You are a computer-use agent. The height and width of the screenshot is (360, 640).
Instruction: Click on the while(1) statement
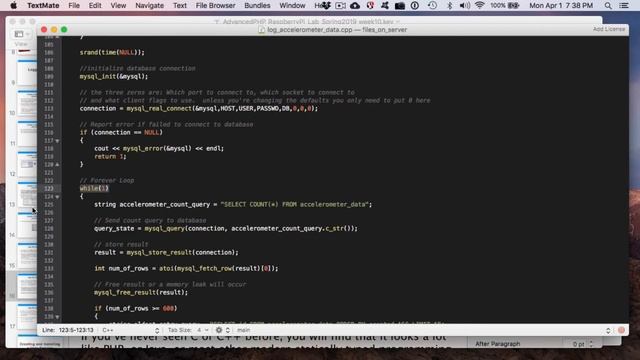[94, 188]
